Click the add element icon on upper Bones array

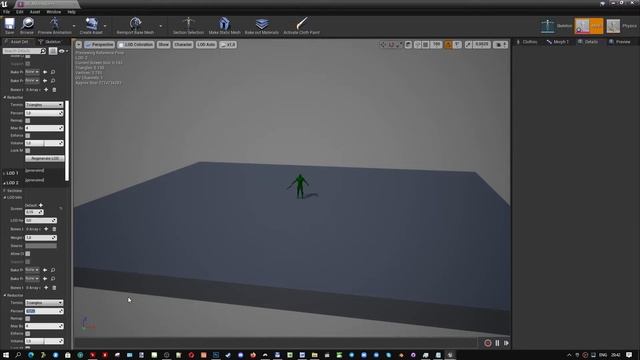pos(46,89)
